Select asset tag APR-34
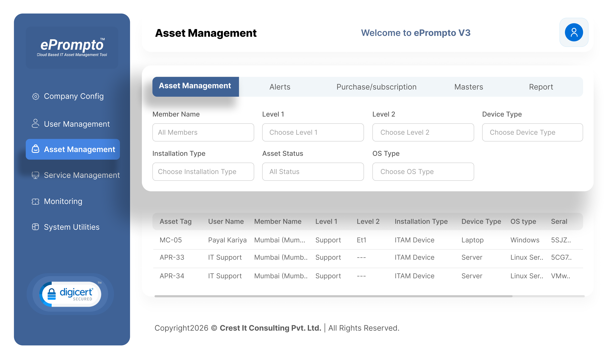The height and width of the screenshot is (364, 608). pyautogui.click(x=172, y=276)
